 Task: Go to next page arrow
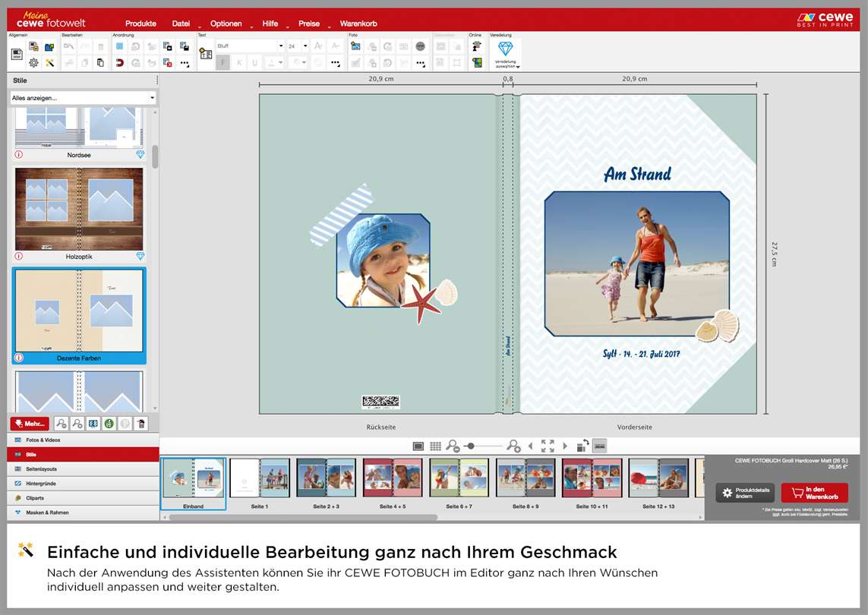coord(565,446)
